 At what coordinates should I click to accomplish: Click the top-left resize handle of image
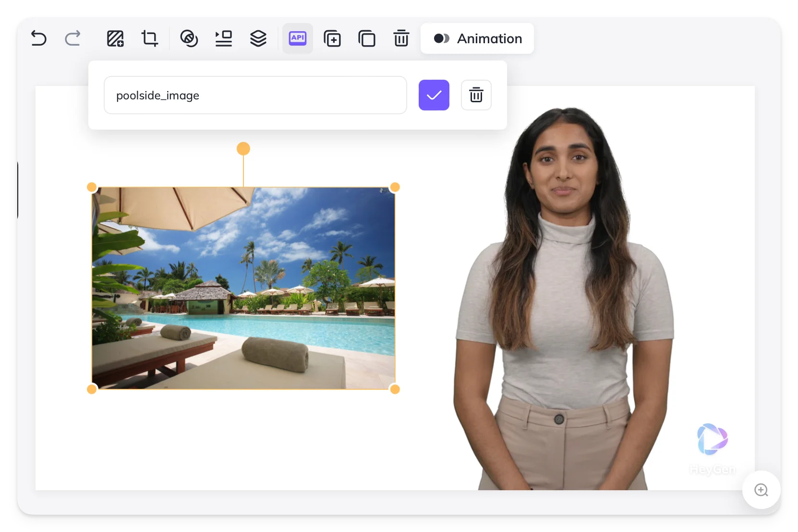pyautogui.click(x=92, y=187)
